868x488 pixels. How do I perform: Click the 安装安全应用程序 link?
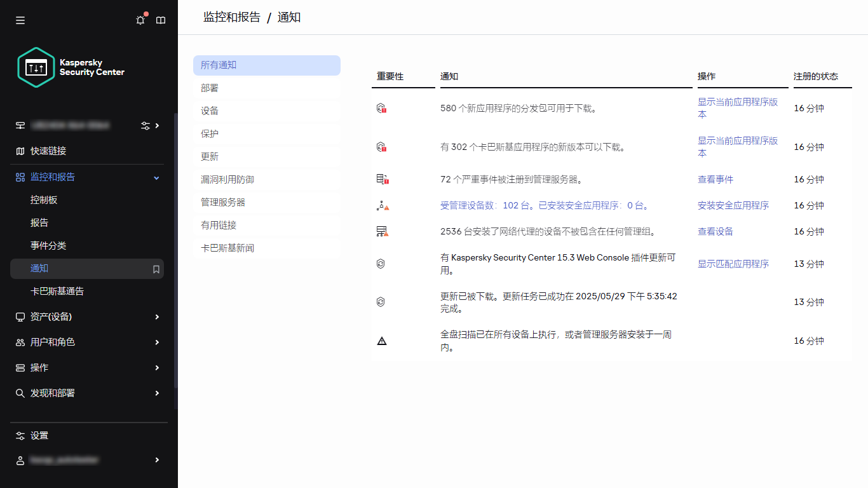tap(733, 205)
